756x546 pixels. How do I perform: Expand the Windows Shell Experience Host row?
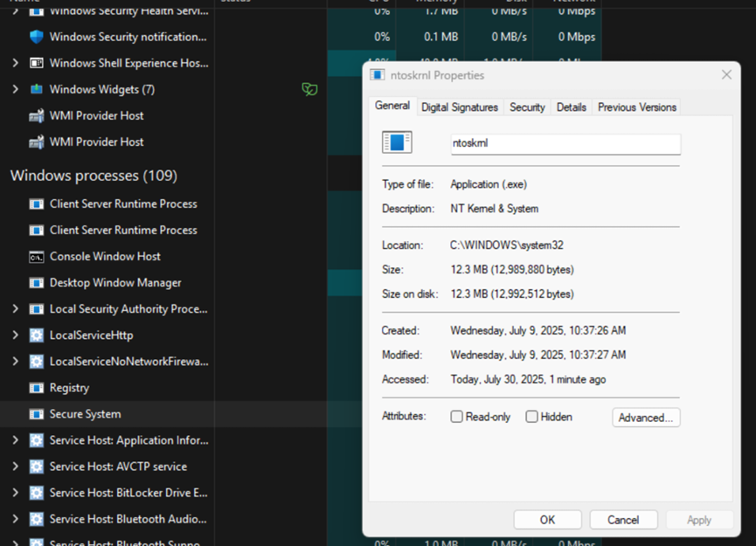(16, 63)
